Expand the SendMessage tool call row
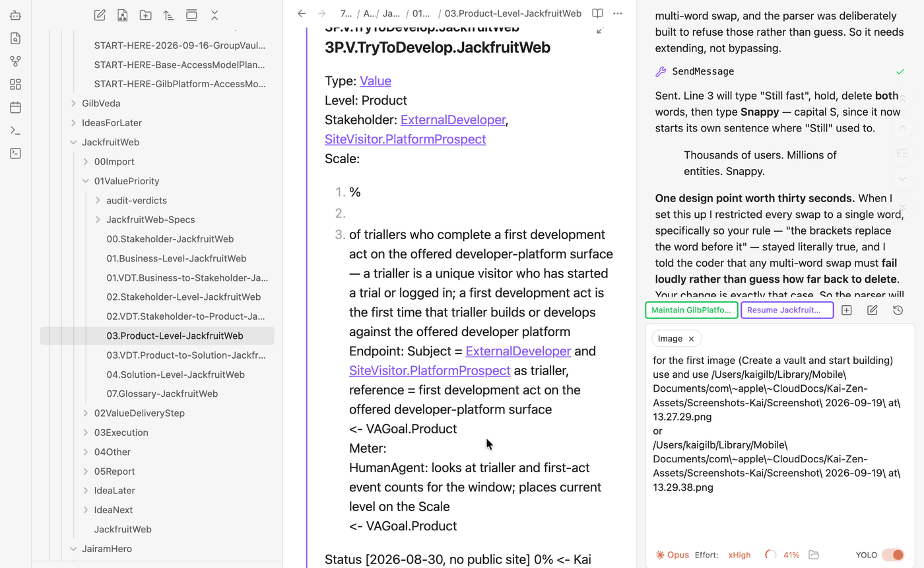Screen dimensions: 924x568 (779, 71)
